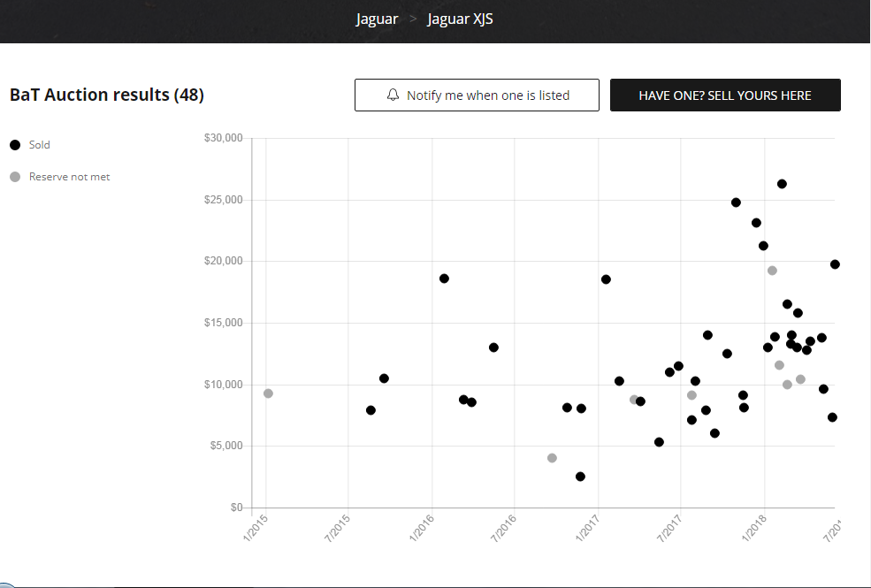The height and width of the screenshot is (588, 871).
Task: Click the gray Reserve not met legend dot
Action: pyautogui.click(x=15, y=177)
